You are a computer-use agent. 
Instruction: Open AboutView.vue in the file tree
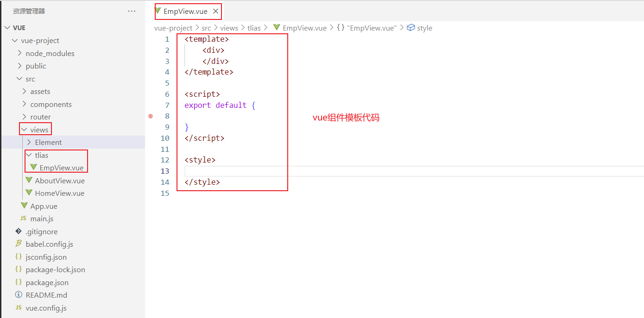(x=59, y=181)
